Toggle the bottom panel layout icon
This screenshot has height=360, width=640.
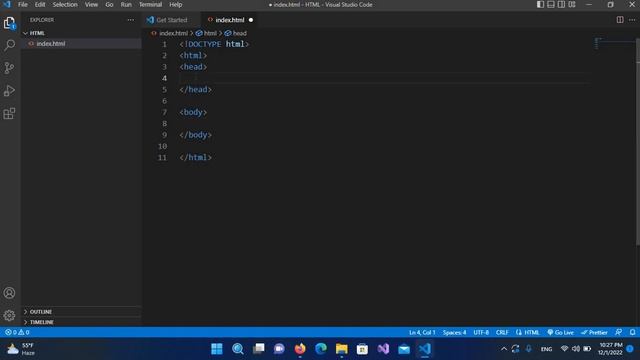[x=551, y=4]
